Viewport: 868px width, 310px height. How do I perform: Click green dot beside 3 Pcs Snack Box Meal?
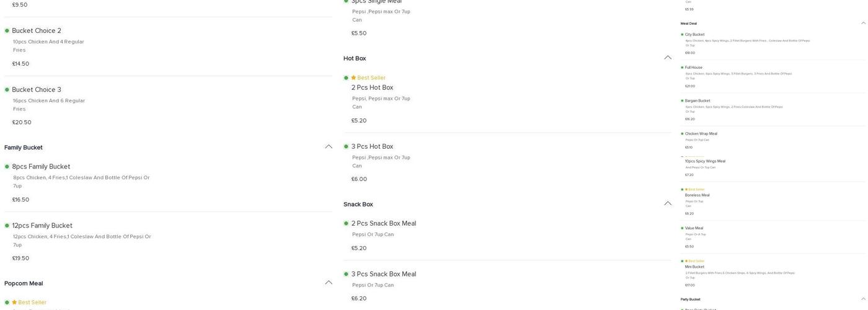point(346,274)
